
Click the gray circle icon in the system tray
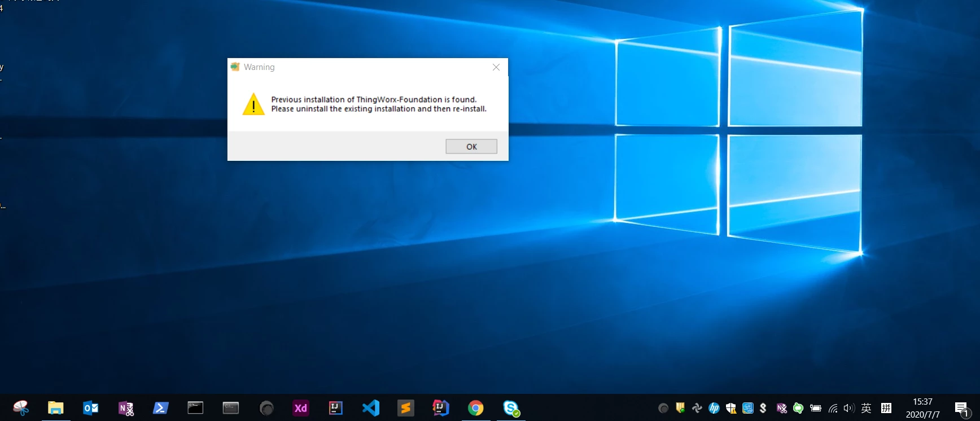pos(663,408)
